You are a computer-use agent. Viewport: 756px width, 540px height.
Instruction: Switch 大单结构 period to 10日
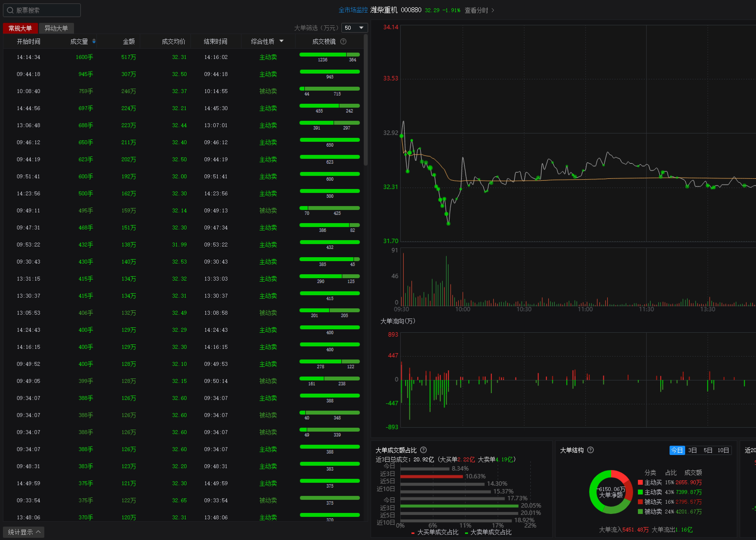point(723,450)
